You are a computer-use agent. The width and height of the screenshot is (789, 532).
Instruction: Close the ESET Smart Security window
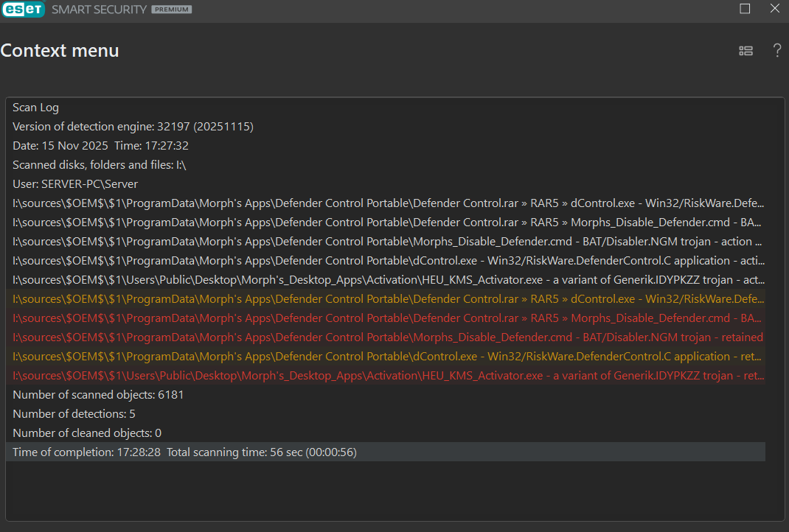tap(774, 9)
